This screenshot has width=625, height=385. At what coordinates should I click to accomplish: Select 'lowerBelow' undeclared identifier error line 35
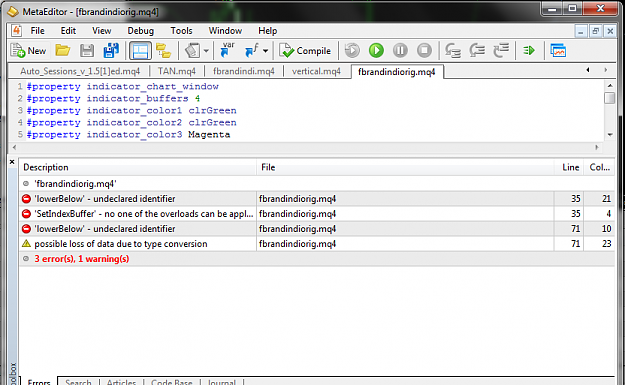317,198
